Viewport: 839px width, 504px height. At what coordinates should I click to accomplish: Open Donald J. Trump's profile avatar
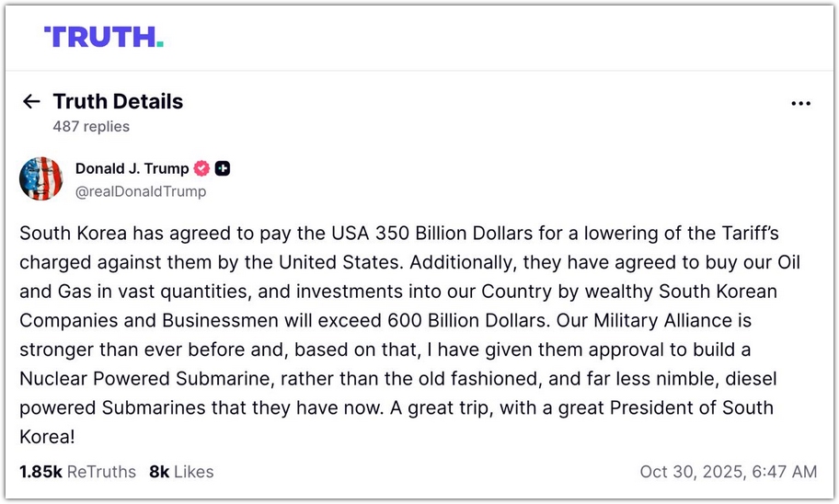pyautogui.click(x=41, y=179)
